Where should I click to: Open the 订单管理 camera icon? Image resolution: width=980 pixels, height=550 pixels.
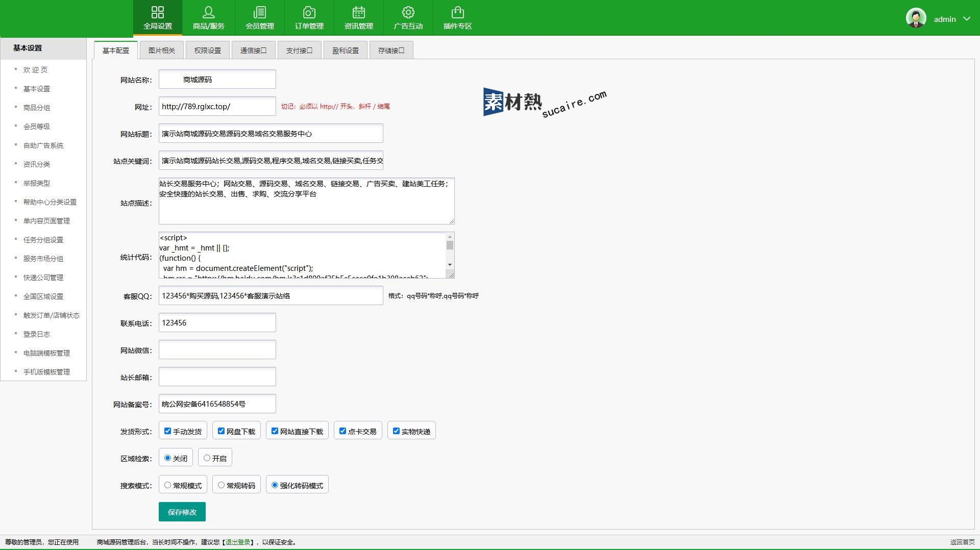click(x=309, y=12)
